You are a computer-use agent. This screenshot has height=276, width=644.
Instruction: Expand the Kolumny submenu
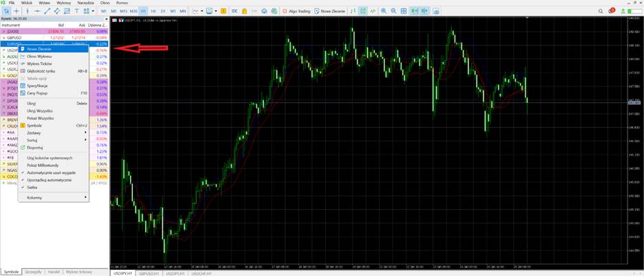(54, 197)
